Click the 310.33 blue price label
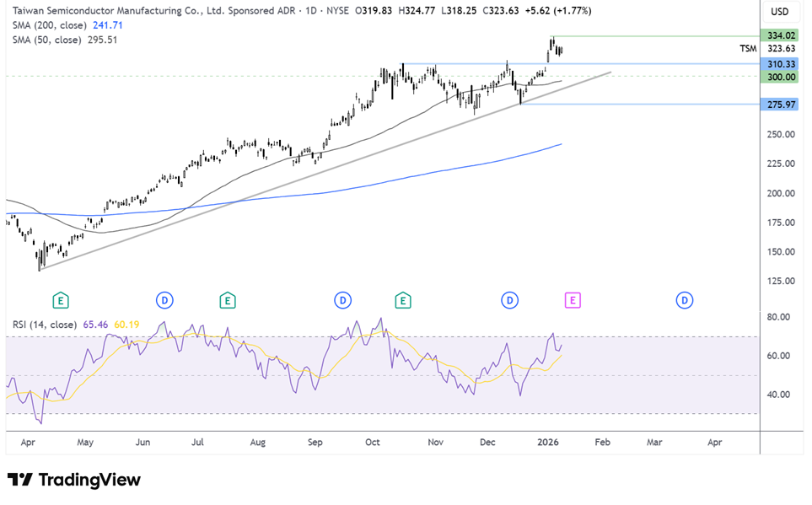The width and height of the screenshot is (812, 505). click(781, 64)
